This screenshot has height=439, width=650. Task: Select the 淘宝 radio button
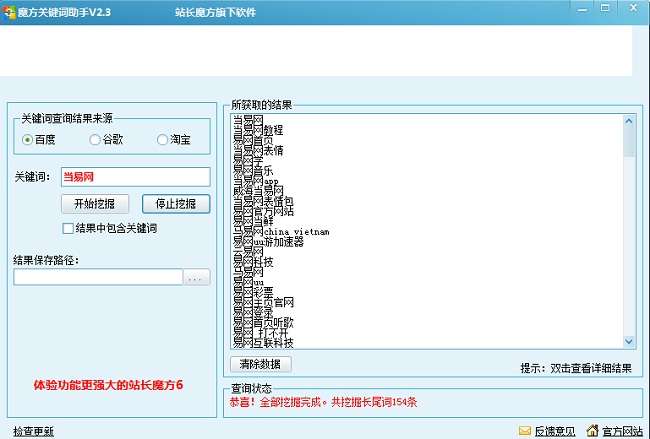point(162,140)
